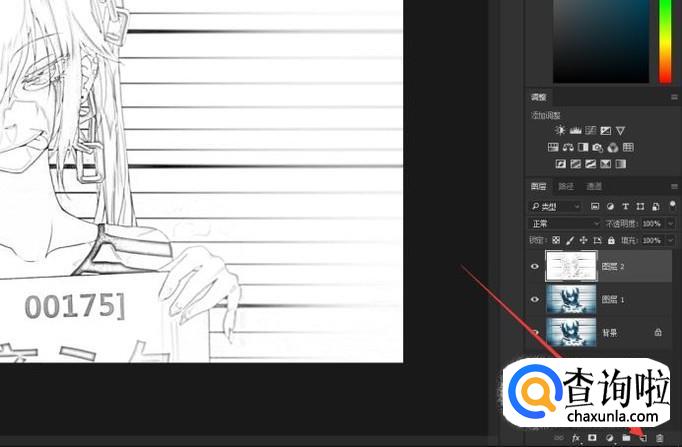Image resolution: width=682 pixels, height=447 pixels.
Task: Delete the selected layer via trash icon
Action: point(660,438)
